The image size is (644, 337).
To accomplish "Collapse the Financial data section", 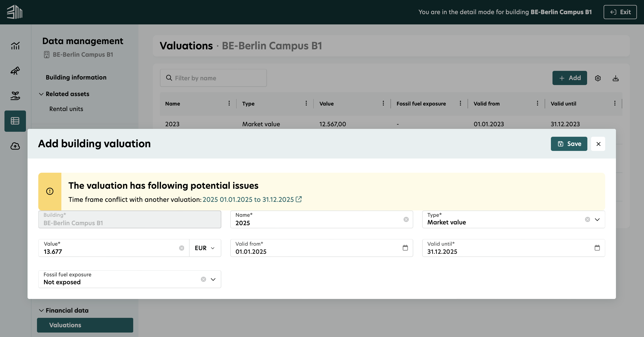I will [41, 310].
